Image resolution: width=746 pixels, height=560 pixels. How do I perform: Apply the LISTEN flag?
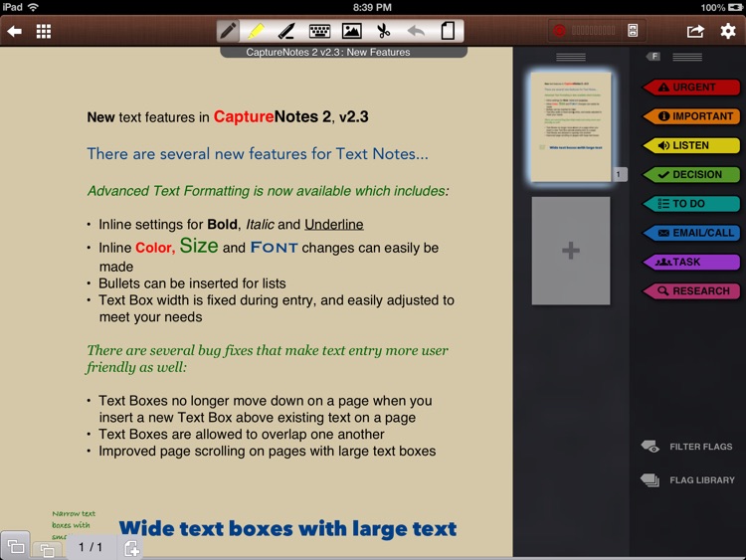(691, 145)
